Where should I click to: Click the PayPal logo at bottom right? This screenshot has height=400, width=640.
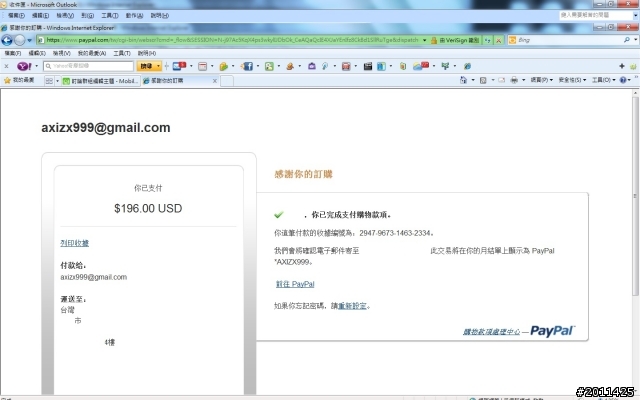click(553, 331)
